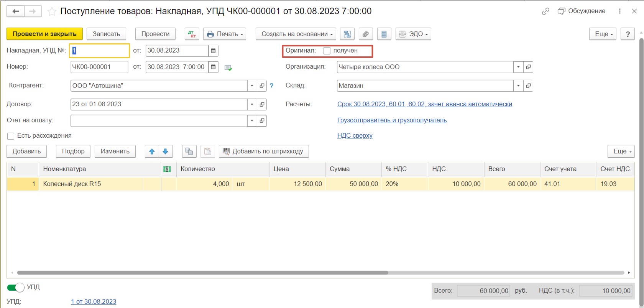Image resolution: width=644 pixels, height=308 pixels.
Task: Move row up with blue arrow
Action: click(152, 152)
